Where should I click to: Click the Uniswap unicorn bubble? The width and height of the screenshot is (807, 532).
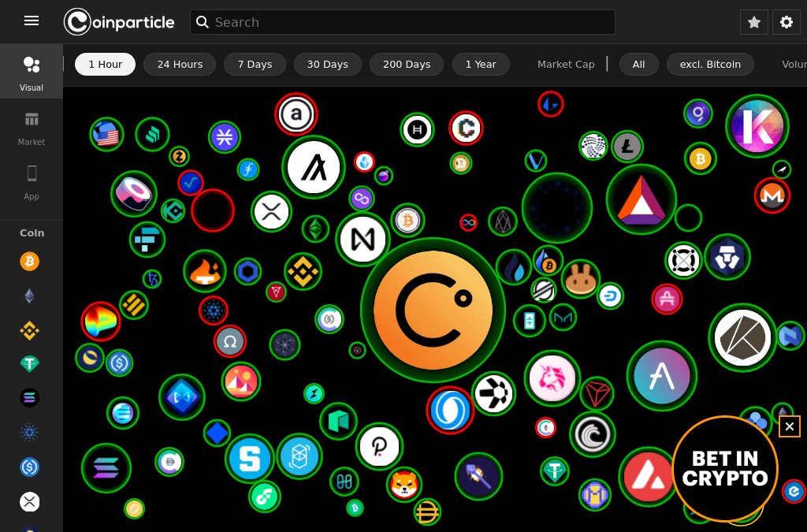coord(552,378)
